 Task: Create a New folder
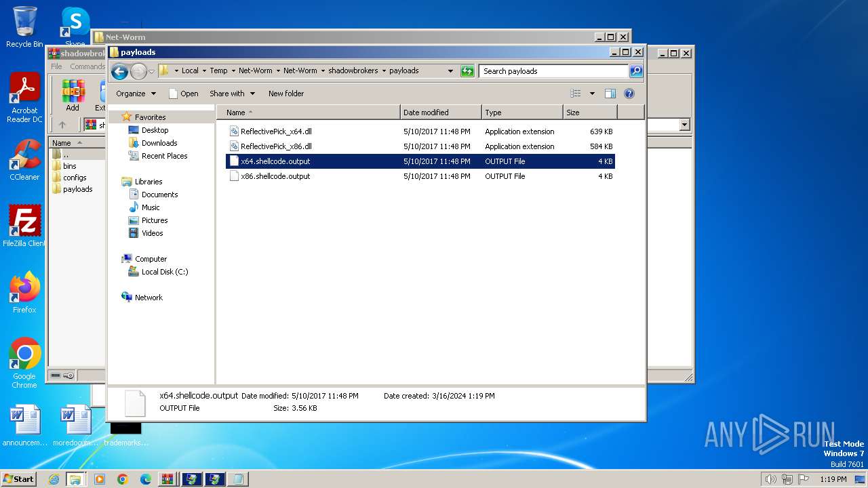(285, 94)
